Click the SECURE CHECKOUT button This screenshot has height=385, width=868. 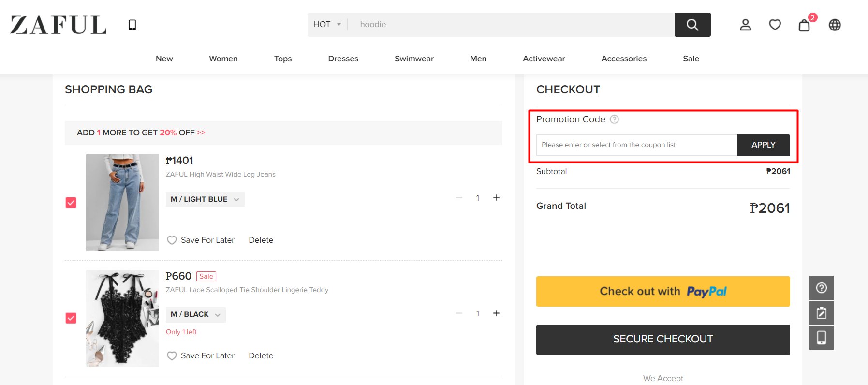point(663,340)
